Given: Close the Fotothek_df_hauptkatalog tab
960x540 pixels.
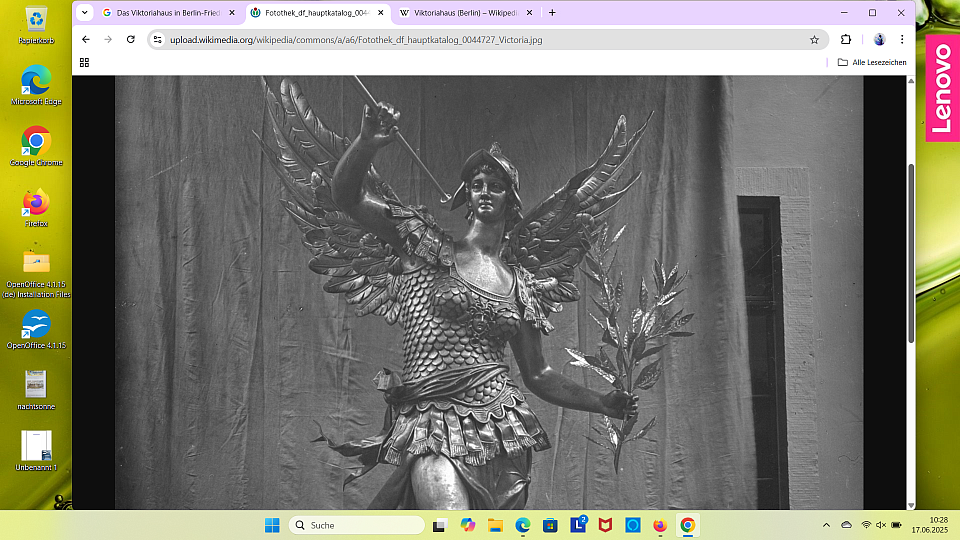Looking at the screenshot, I should pyautogui.click(x=381, y=13).
